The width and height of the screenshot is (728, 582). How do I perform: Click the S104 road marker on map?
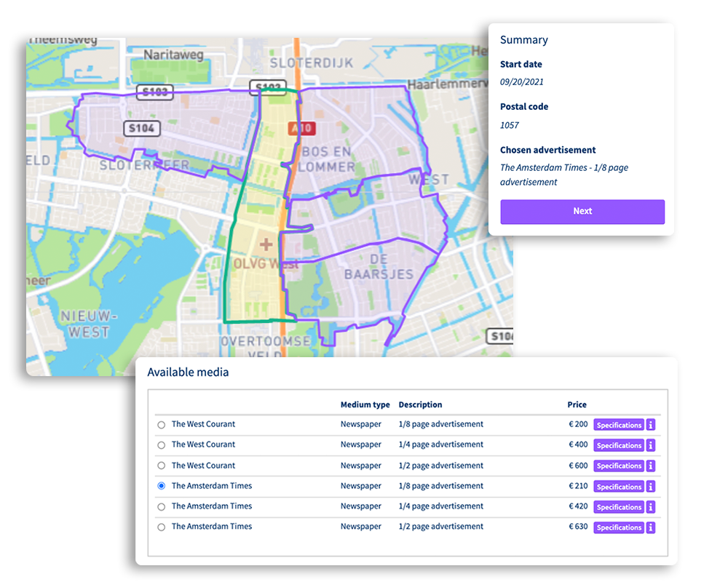(x=142, y=128)
